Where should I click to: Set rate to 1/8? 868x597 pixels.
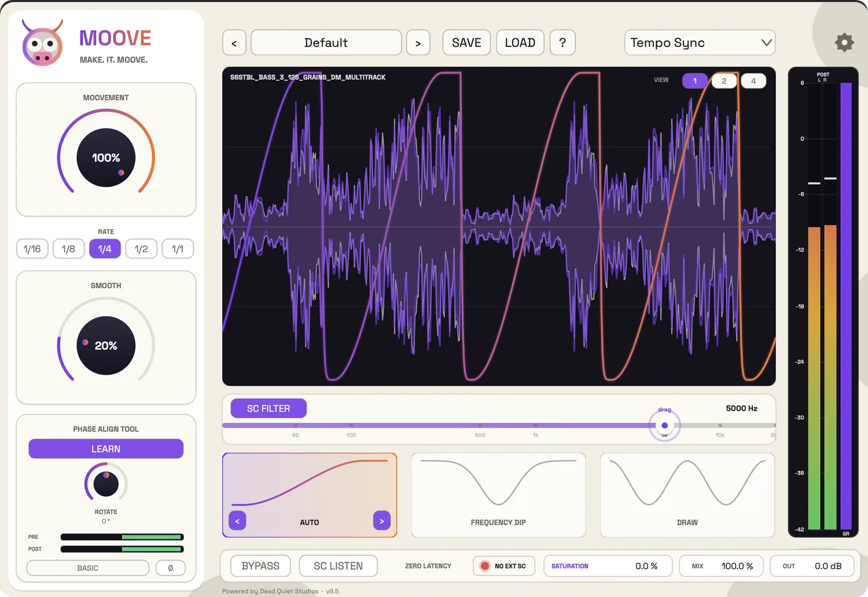(x=69, y=249)
